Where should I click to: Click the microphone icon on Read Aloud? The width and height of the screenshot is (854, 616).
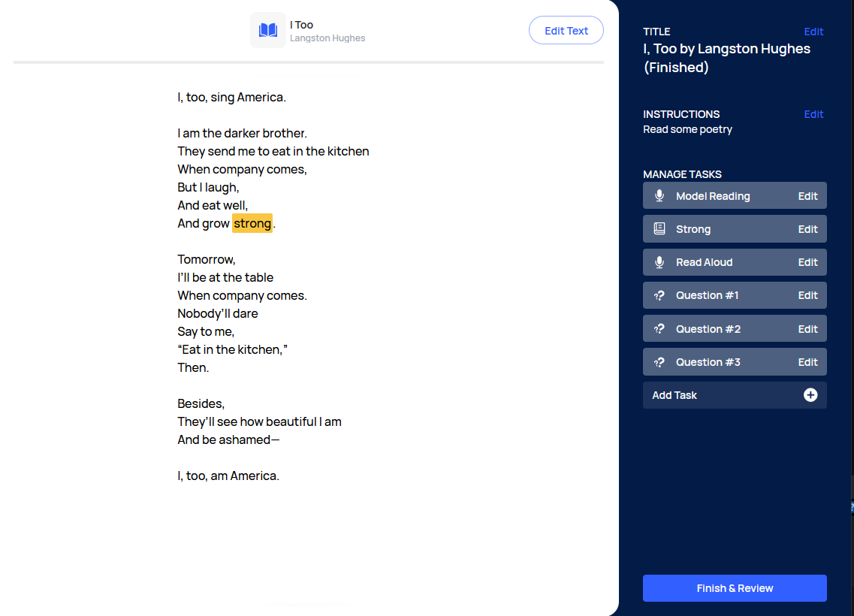[x=659, y=262]
